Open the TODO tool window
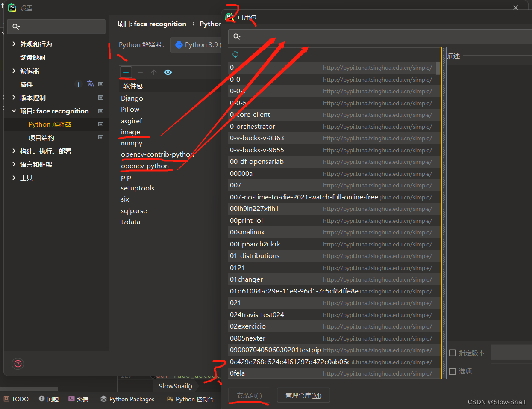Viewport: 532px width, 409px height. (x=16, y=399)
